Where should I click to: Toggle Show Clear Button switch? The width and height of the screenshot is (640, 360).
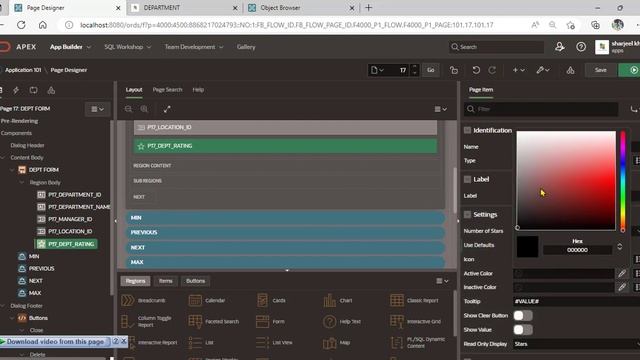point(523,316)
